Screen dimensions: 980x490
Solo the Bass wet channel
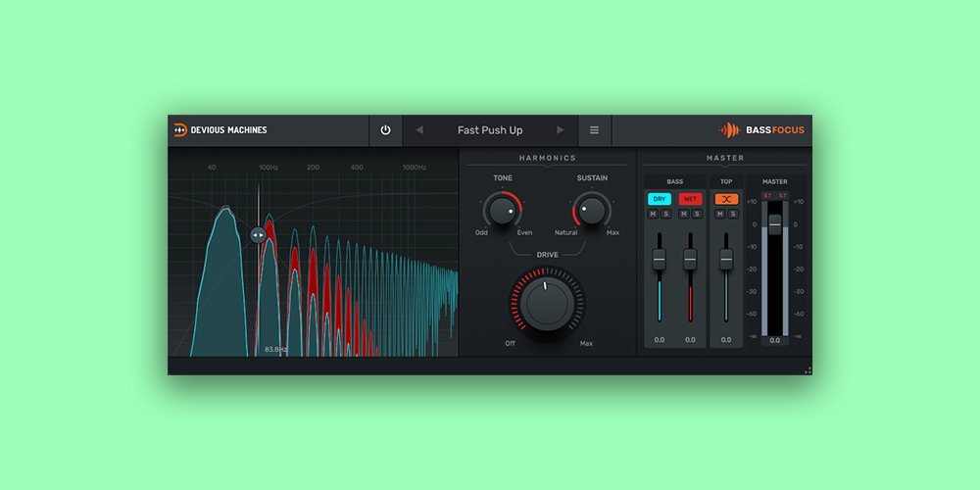click(x=697, y=214)
